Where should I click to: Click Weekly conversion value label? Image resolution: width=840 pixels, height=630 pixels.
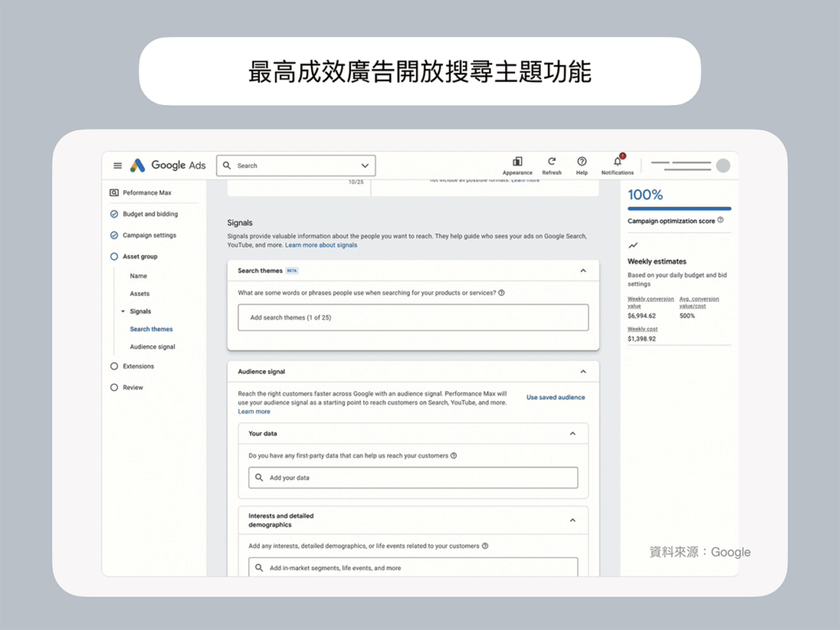click(x=651, y=303)
